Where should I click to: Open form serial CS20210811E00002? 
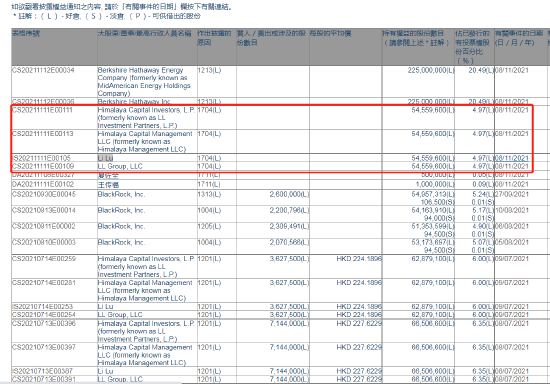point(43,227)
